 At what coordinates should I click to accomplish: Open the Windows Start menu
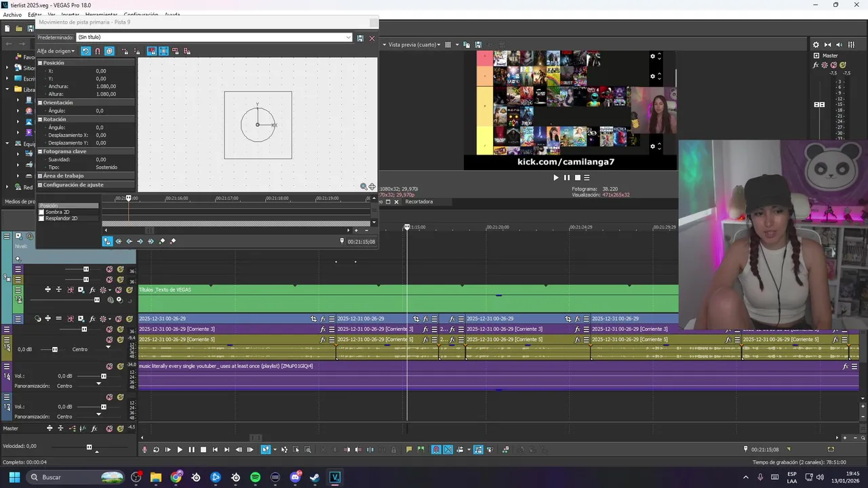click(14, 477)
